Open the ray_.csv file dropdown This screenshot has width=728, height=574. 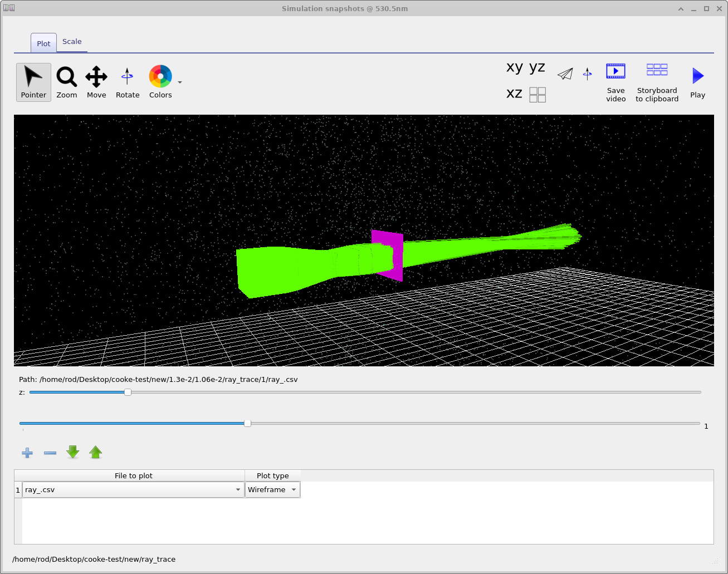(x=238, y=489)
